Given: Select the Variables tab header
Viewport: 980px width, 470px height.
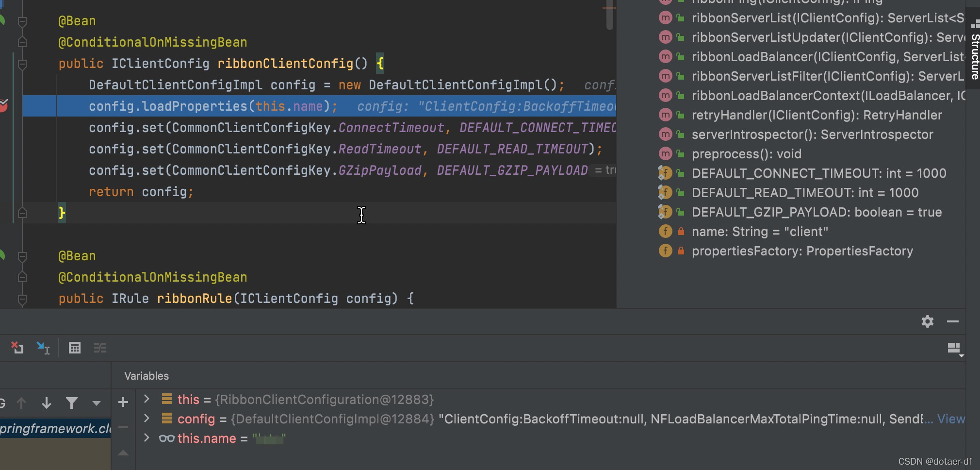Looking at the screenshot, I should tap(147, 375).
